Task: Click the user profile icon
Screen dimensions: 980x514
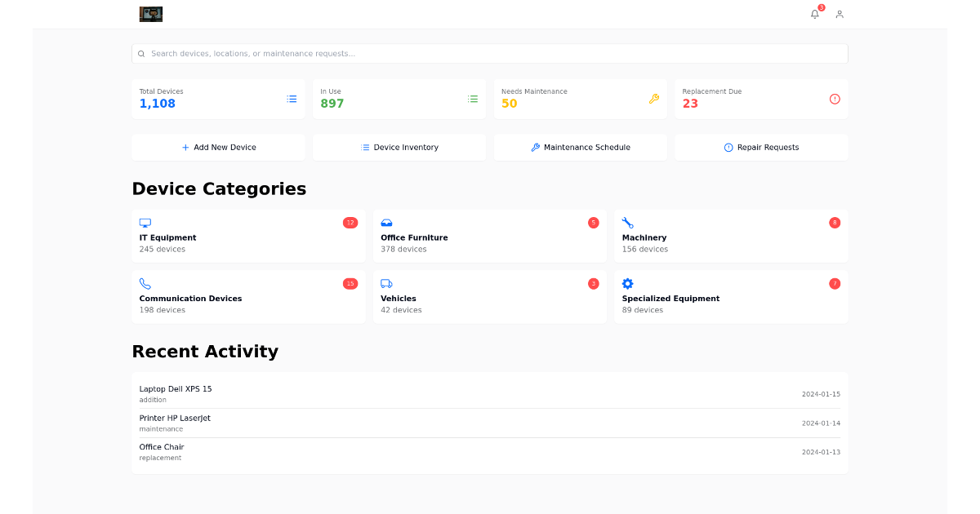Action: (839, 14)
